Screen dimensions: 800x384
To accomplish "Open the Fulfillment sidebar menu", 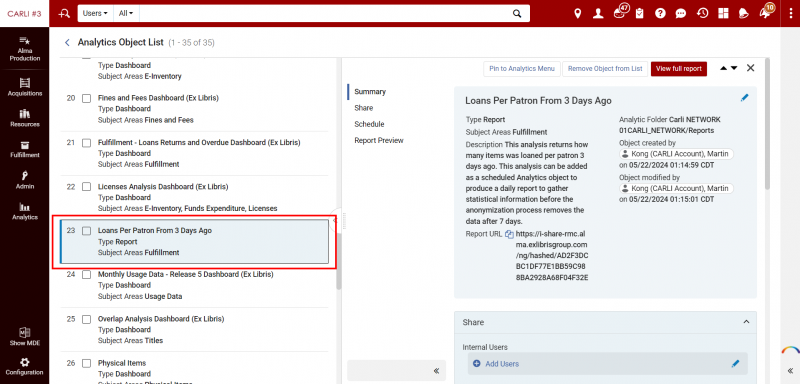I will pyautogui.click(x=24, y=149).
